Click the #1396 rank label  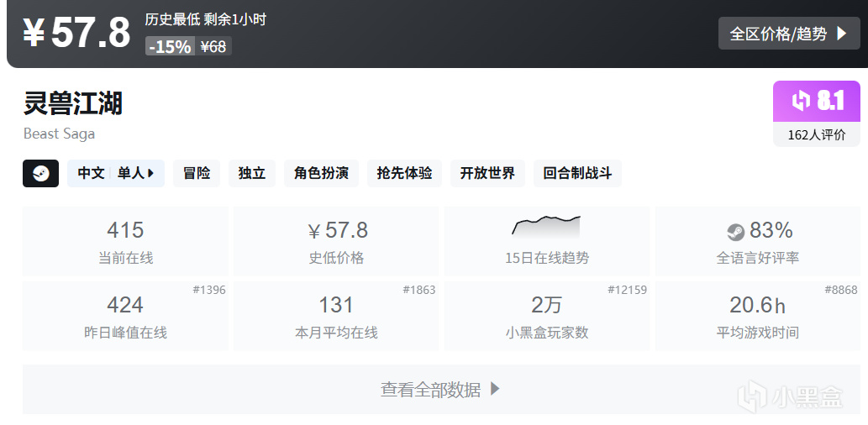pyautogui.click(x=209, y=290)
